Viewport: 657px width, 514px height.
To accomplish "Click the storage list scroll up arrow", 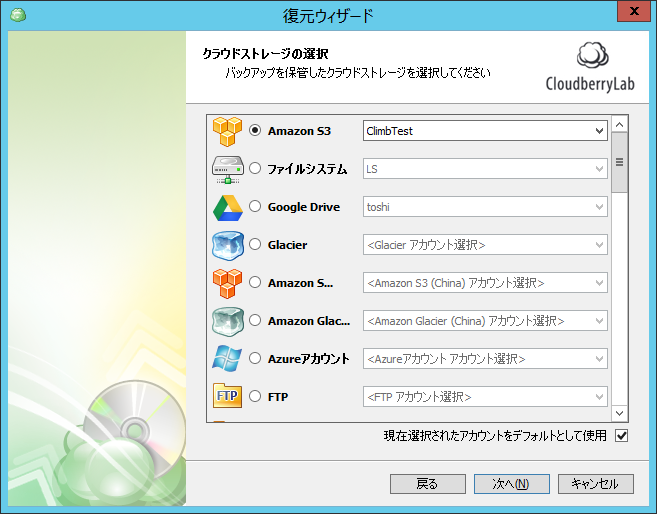I will click(x=620, y=124).
